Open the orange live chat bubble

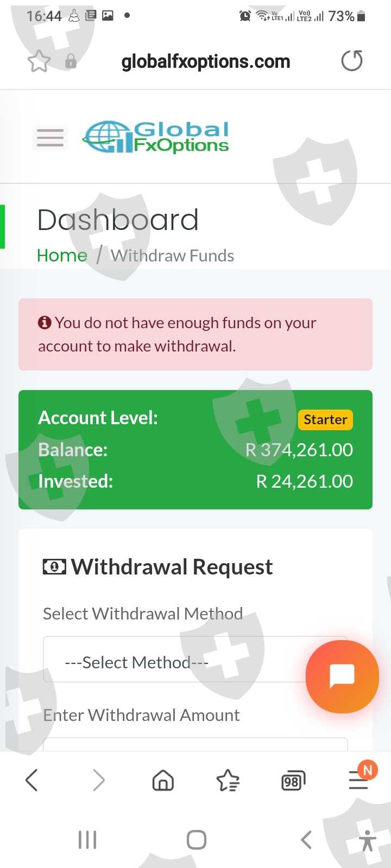coord(342,676)
